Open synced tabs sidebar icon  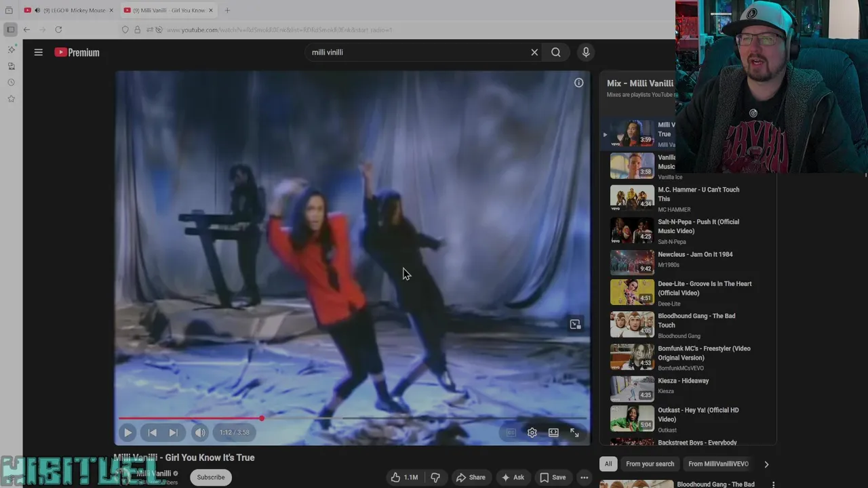pyautogui.click(x=11, y=66)
